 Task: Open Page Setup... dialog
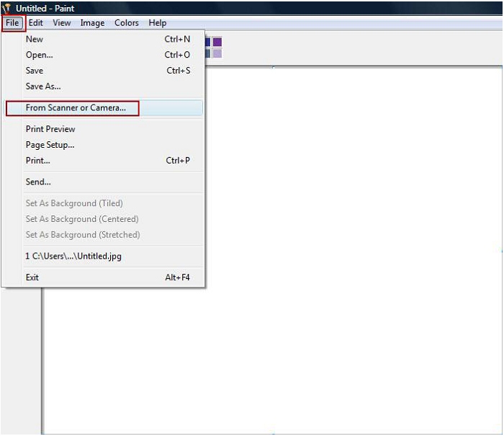(x=50, y=145)
